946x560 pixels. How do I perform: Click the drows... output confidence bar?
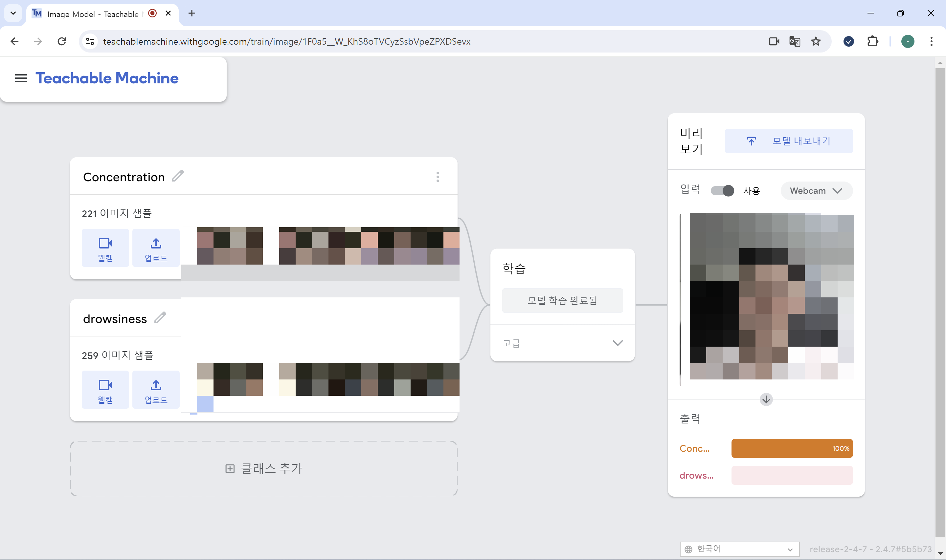click(792, 475)
